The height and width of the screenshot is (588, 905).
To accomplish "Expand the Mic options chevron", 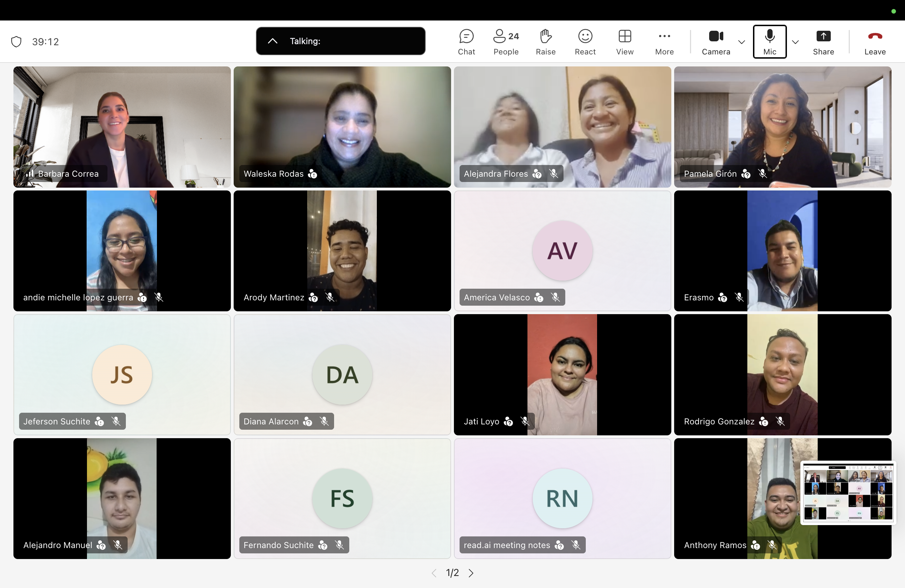I will point(795,42).
